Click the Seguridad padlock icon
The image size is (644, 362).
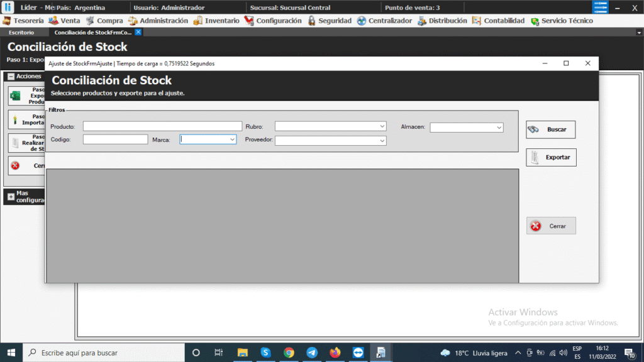311,21
